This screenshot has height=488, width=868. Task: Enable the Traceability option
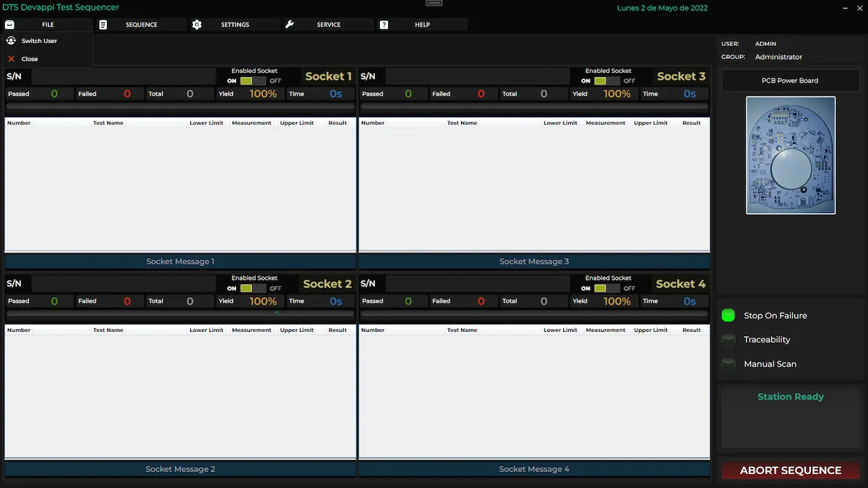pyautogui.click(x=728, y=339)
